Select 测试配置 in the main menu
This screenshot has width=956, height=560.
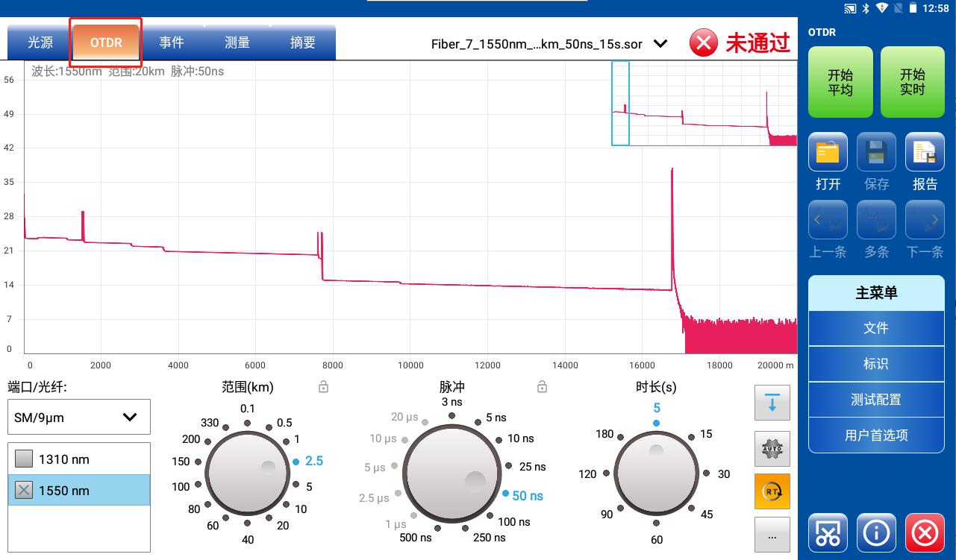click(x=876, y=400)
